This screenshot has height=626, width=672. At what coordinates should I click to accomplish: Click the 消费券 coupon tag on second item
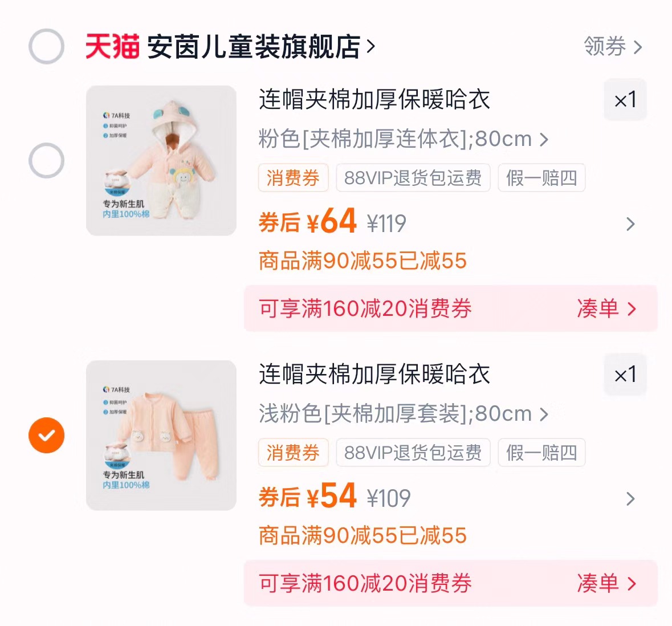click(x=293, y=453)
